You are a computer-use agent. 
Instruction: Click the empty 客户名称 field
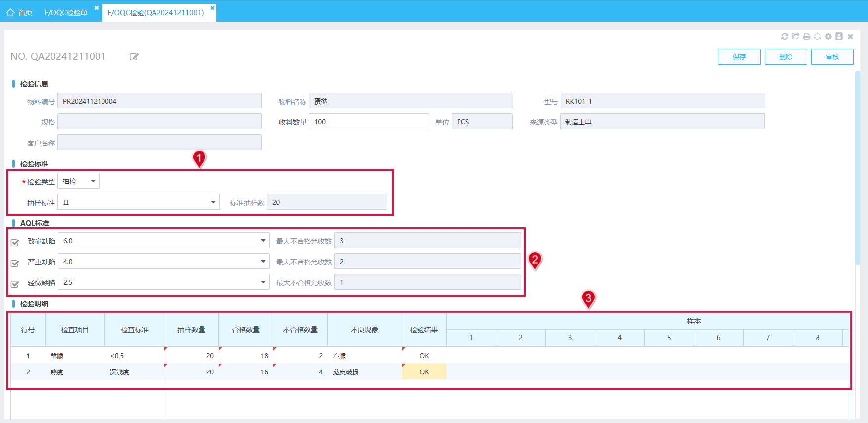pos(159,143)
